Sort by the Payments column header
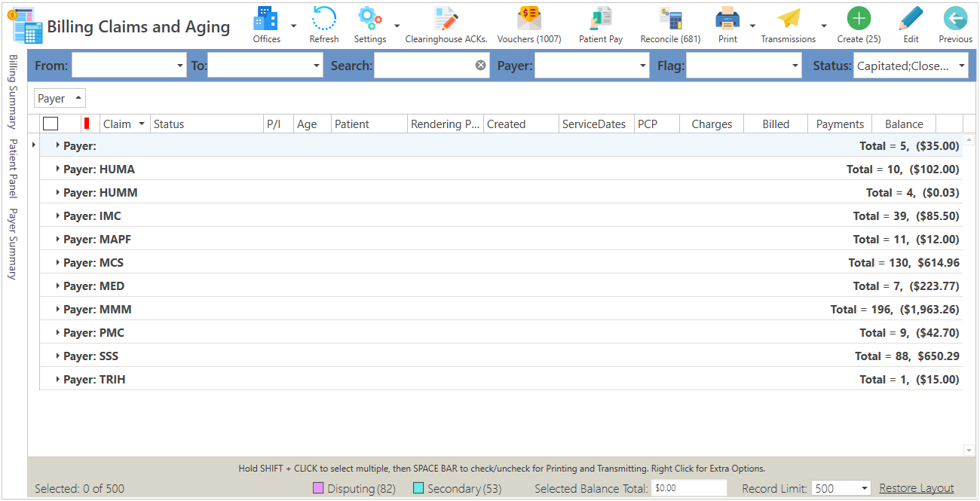 [x=840, y=124]
